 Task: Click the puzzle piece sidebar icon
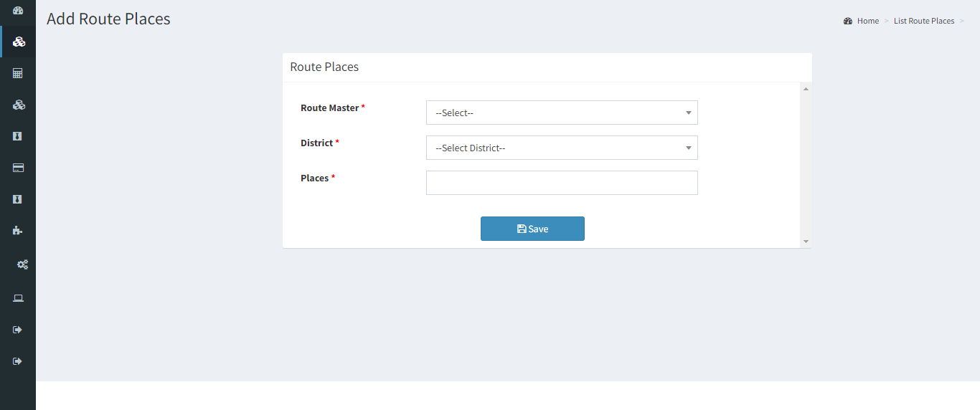click(x=18, y=231)
